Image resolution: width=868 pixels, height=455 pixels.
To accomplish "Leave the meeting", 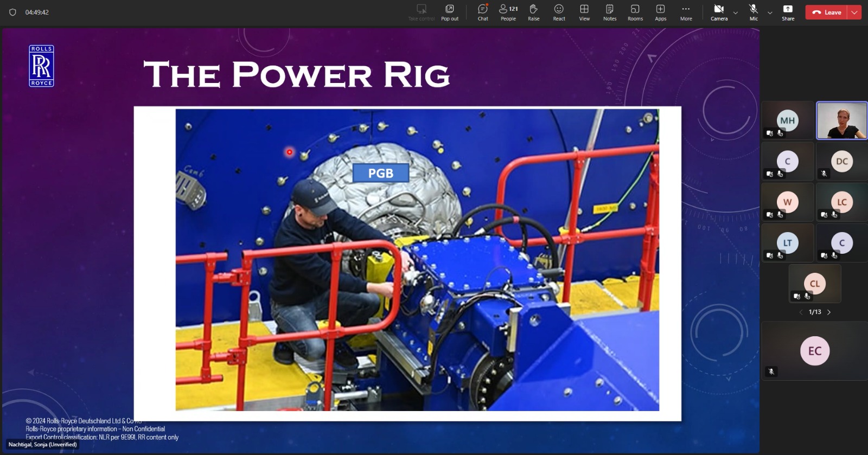I will pyautogui.click(x=827, y=12).
